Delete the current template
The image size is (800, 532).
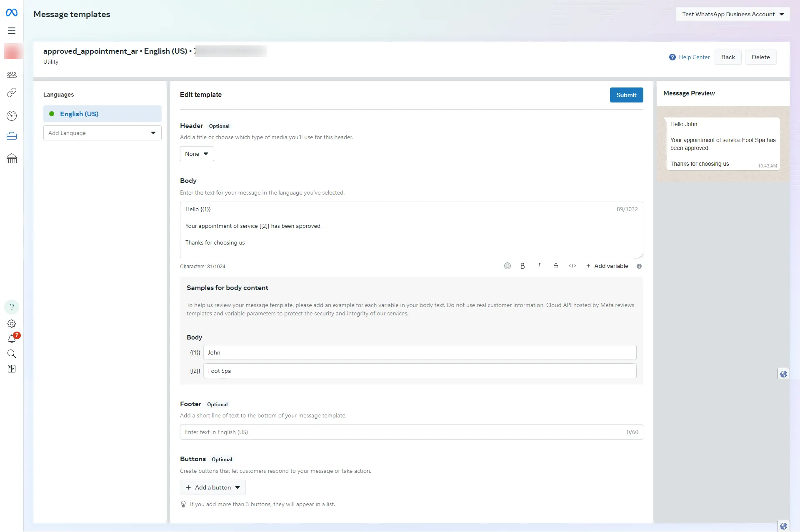coord(761,57)
